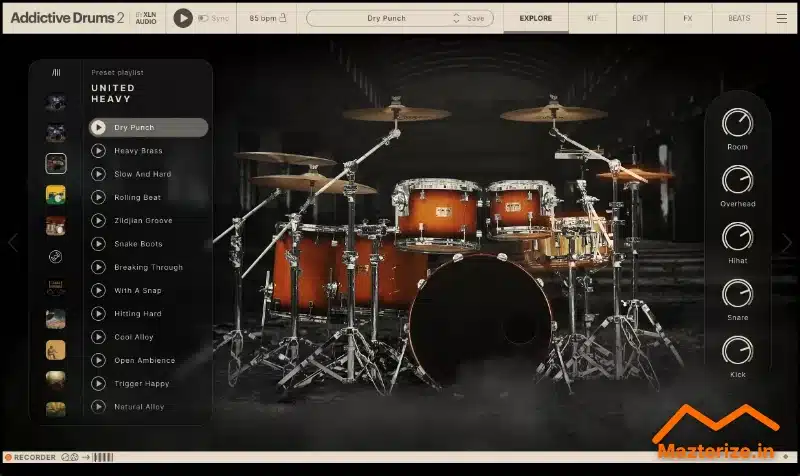Step presets with the up/down arrows

456,18
